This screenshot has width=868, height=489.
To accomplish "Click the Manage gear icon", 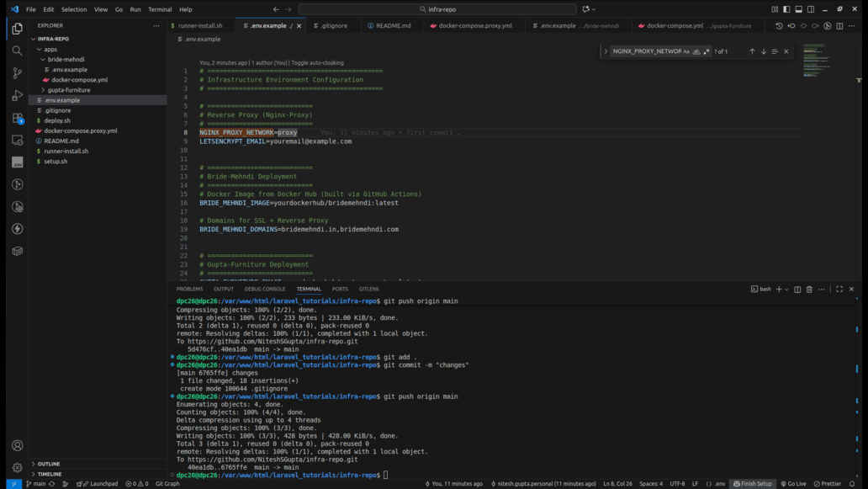I will 17,467.
